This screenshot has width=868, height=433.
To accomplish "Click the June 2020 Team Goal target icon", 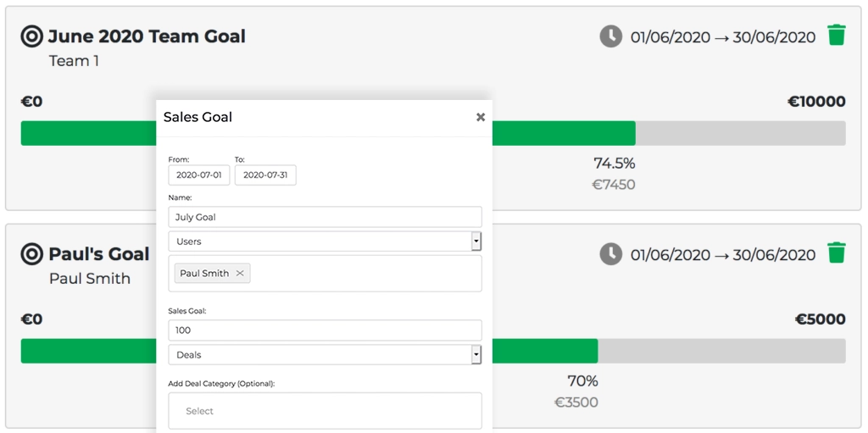I will tap(32, 36).
